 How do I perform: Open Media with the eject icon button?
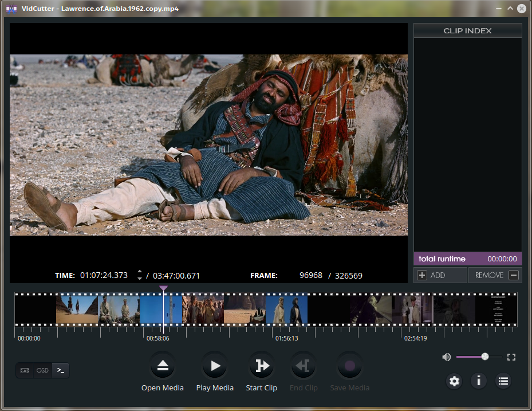pos(163,366)
